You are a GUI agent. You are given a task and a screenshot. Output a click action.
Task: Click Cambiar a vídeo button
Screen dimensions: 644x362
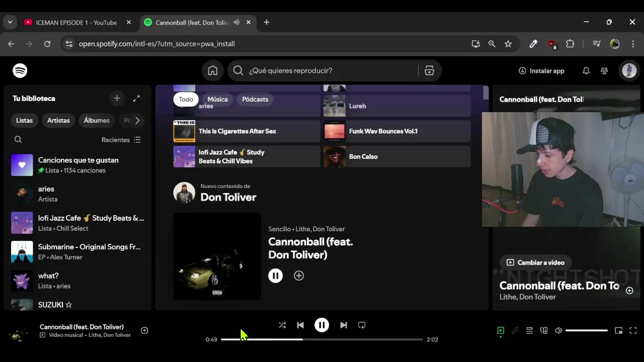point(535,262)
